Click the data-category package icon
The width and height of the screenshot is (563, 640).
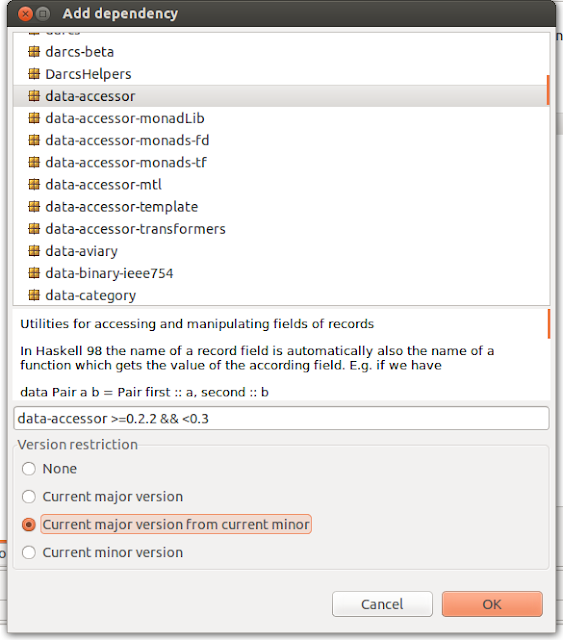click(34, 295)
